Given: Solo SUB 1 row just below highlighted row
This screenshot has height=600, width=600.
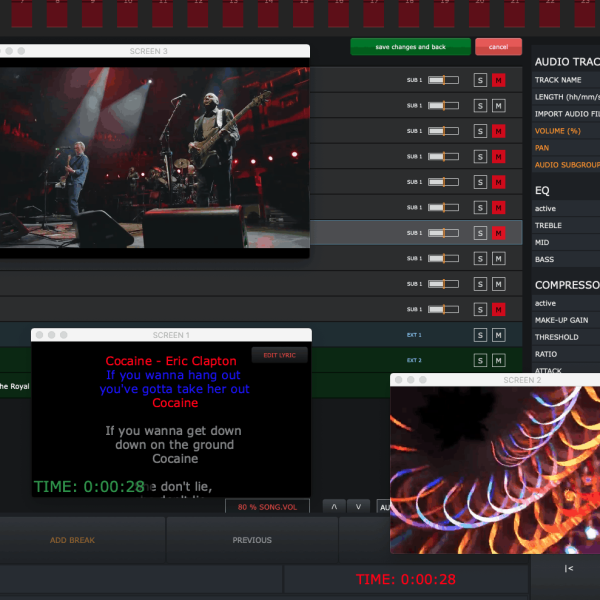Looking at the screenshot, I should pos(480,259).
